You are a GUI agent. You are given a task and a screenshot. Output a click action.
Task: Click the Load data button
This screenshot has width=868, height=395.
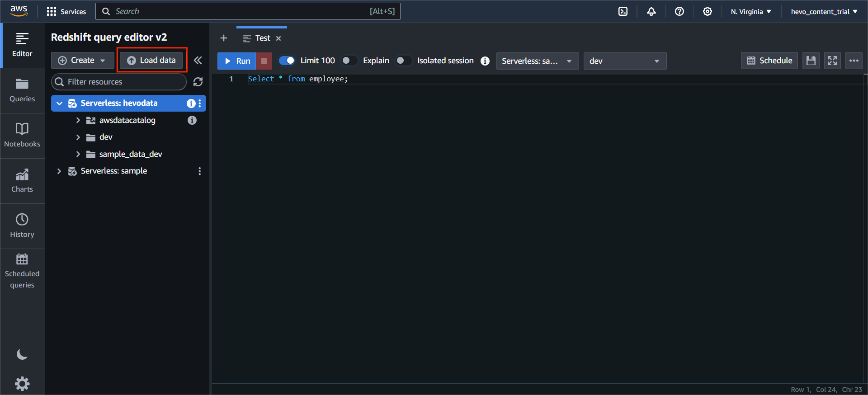(151, 60)
